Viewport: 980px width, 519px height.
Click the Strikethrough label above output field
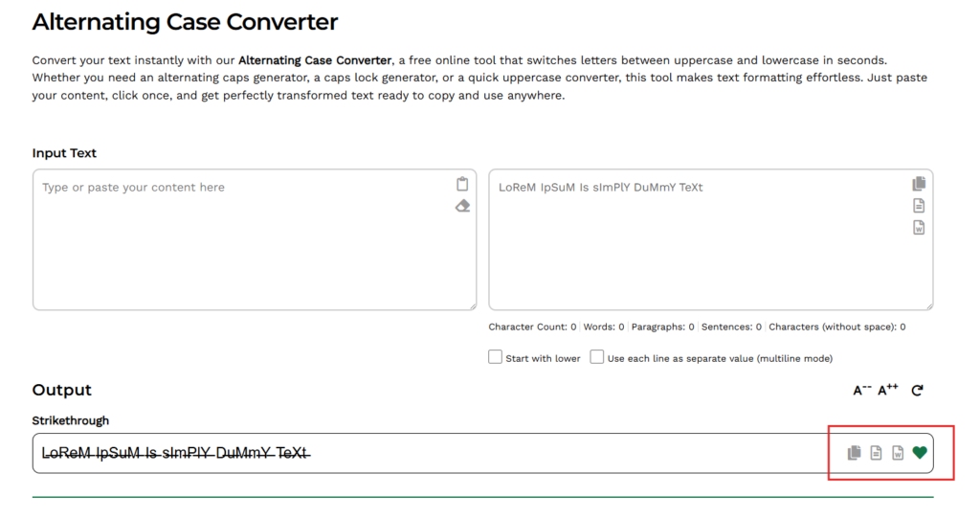coord(71,420)
